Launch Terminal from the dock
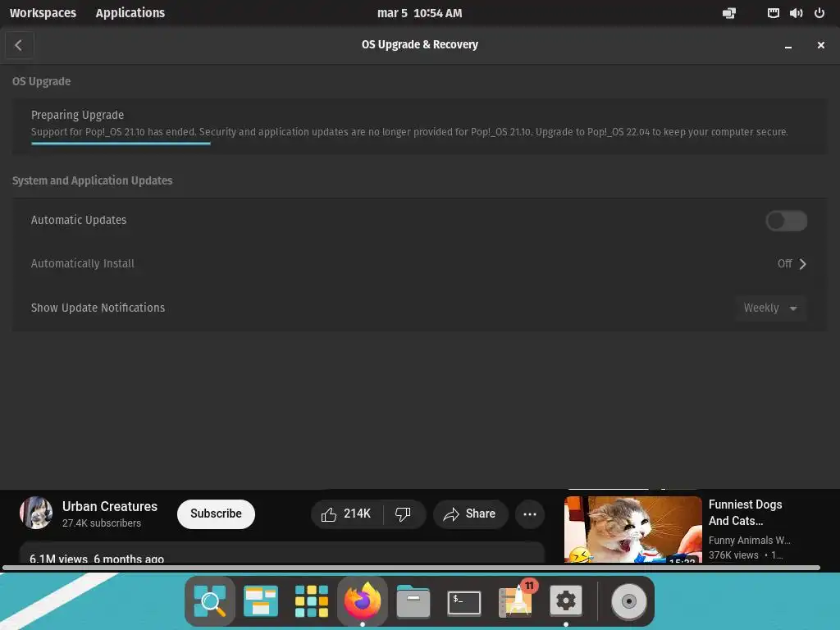Viewport: 840px width, 630px height. point(464,603)
